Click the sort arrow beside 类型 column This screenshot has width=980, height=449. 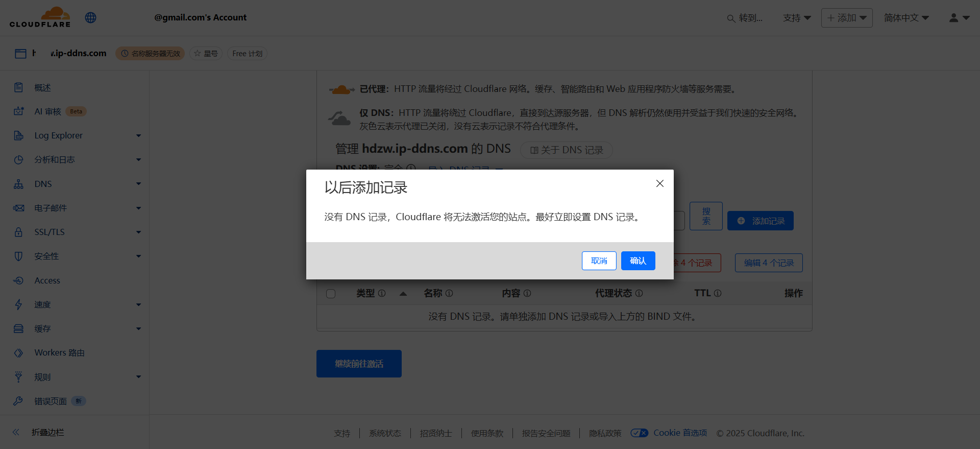click(x=403, y=293)
